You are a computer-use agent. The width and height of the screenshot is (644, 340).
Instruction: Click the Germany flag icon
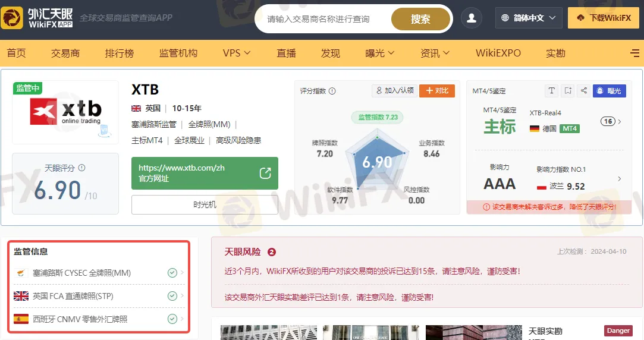(535, 128)
